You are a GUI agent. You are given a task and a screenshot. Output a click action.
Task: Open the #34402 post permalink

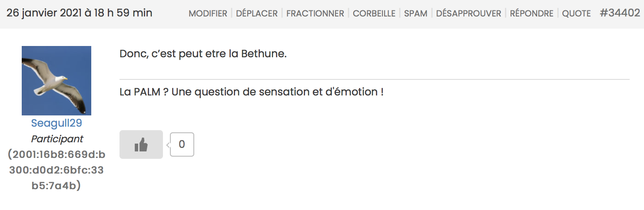[620, 13]
